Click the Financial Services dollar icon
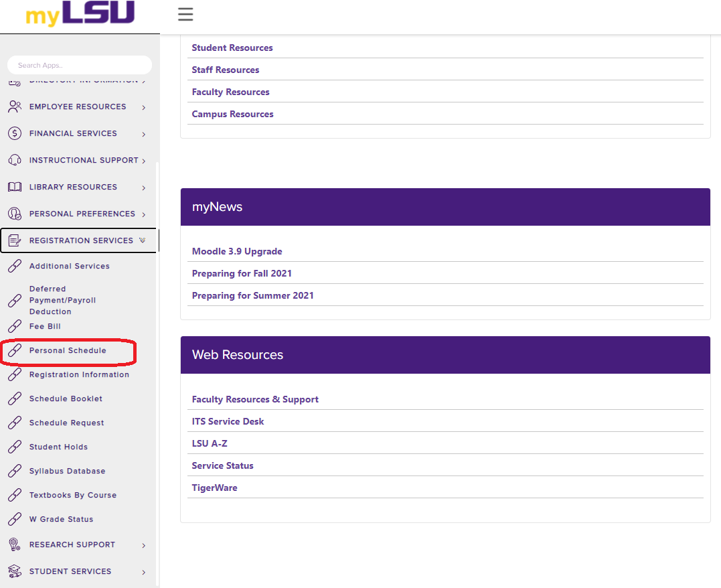This screenshot has width=721, height=588. [15, 133]
